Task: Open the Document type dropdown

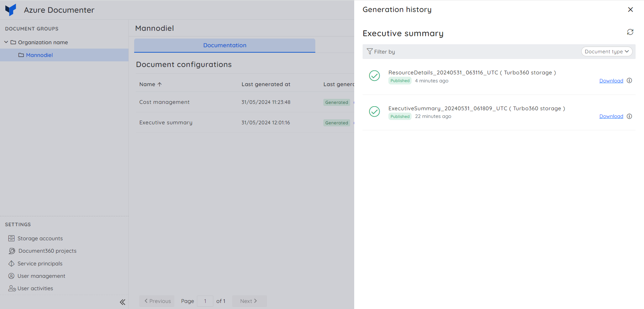Action: [606, 51]
